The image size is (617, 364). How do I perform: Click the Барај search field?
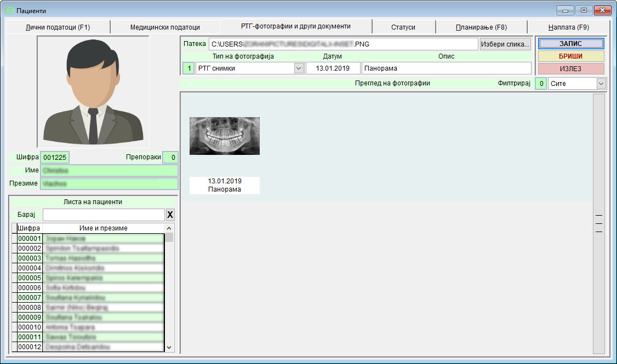pyautogui.click(x=104, y=215)
